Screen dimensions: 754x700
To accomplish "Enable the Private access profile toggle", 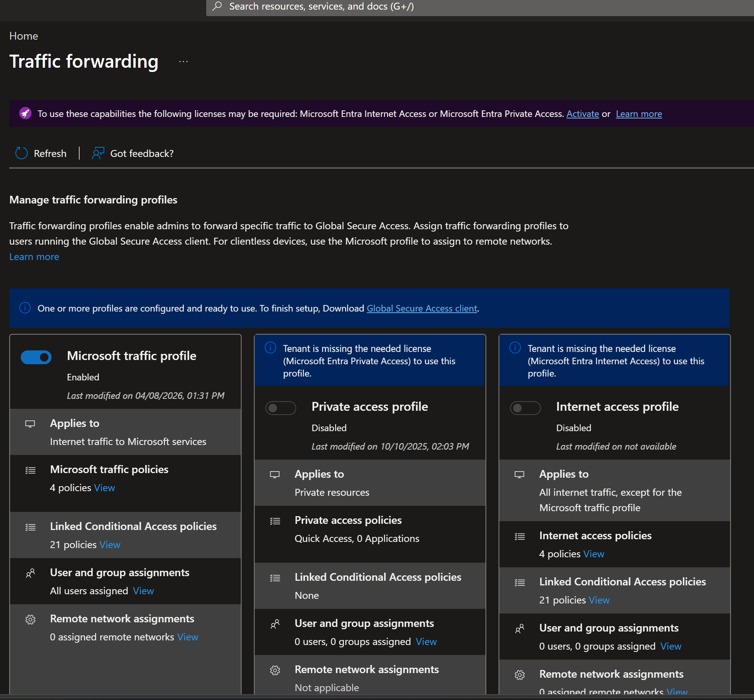I will [x=281, y=408].
